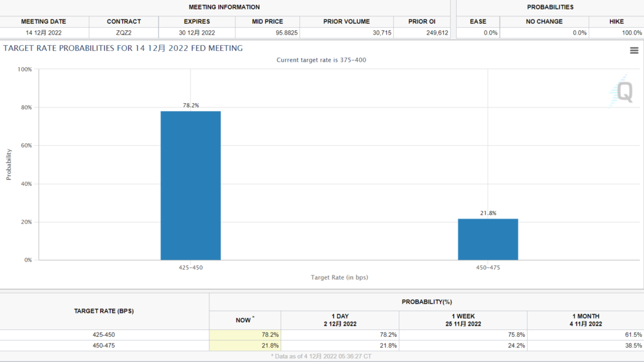The height and width of the screenshot is (362, 644).
Task: Select the ZQZ2 contract cell
Action: pyautogui.click(x=123, y=33)
